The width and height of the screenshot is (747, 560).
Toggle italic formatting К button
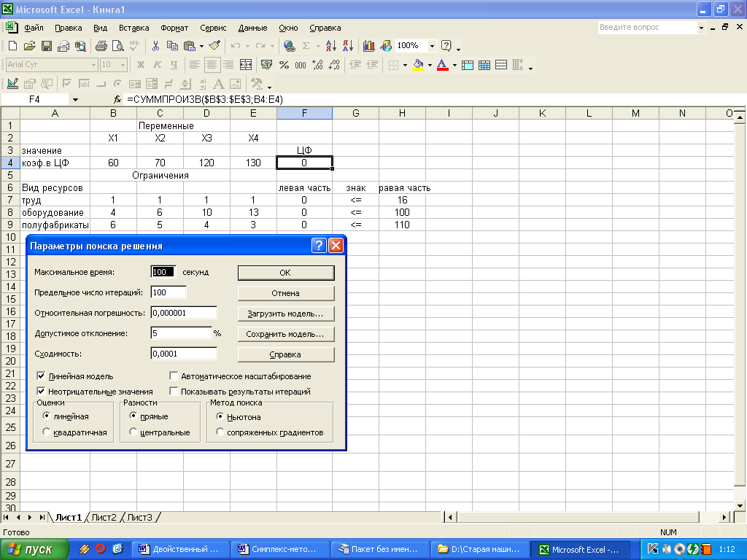pyautogui.click(x=158, y=65)
